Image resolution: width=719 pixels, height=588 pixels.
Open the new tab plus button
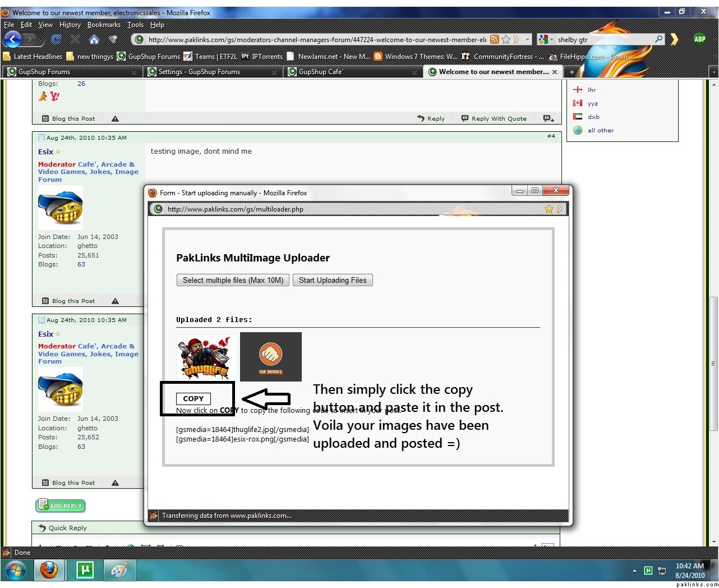572,72
